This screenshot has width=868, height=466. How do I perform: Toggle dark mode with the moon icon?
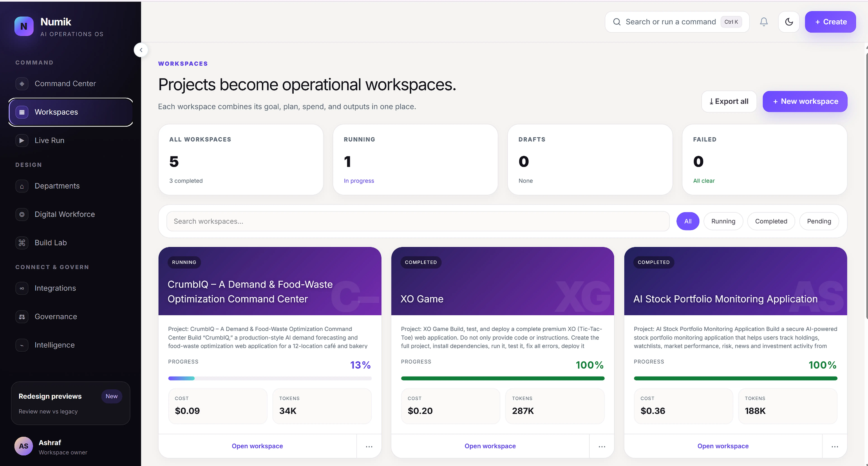[x=789, y=22]
